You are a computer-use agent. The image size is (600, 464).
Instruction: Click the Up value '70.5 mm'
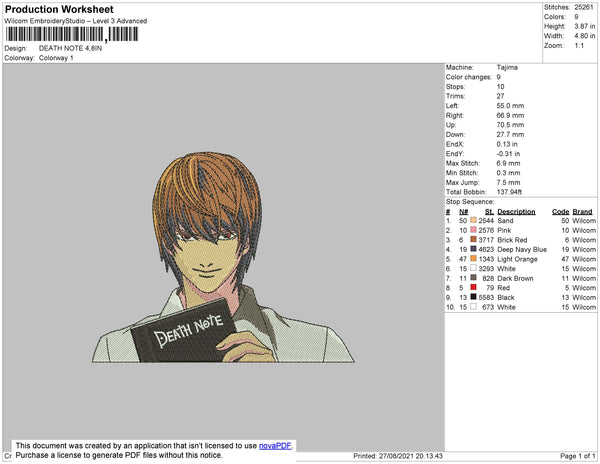(510, 125)
